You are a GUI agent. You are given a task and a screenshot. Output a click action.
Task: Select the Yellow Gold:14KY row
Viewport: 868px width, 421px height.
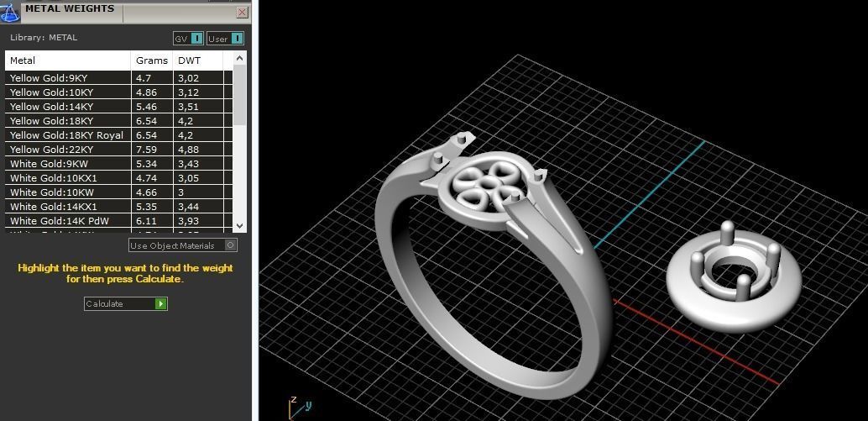coord(119,107)
